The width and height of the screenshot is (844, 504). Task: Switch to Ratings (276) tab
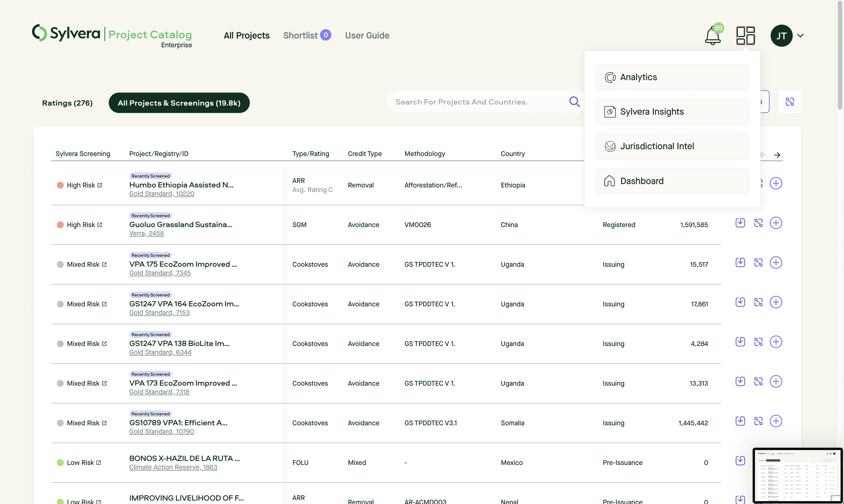click(67, 103)
